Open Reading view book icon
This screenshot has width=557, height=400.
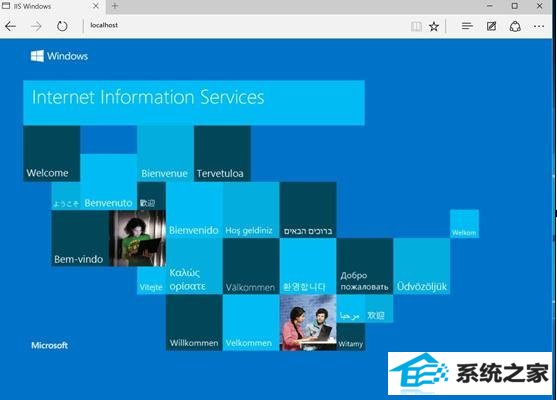click(x=416, y=26)
